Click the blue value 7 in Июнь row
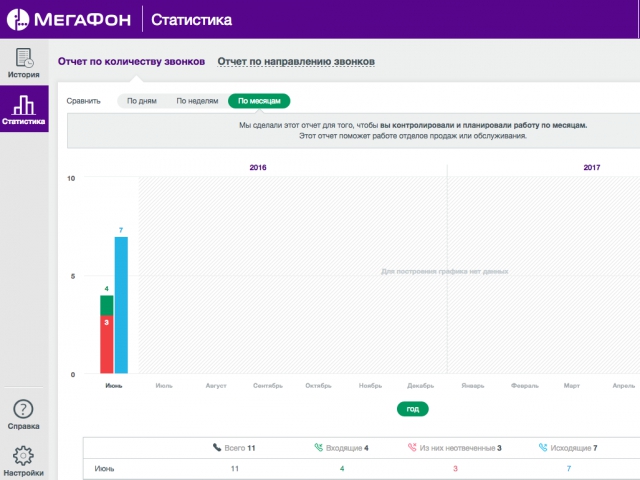The image size is (640, 480). [x=569, y=469]
